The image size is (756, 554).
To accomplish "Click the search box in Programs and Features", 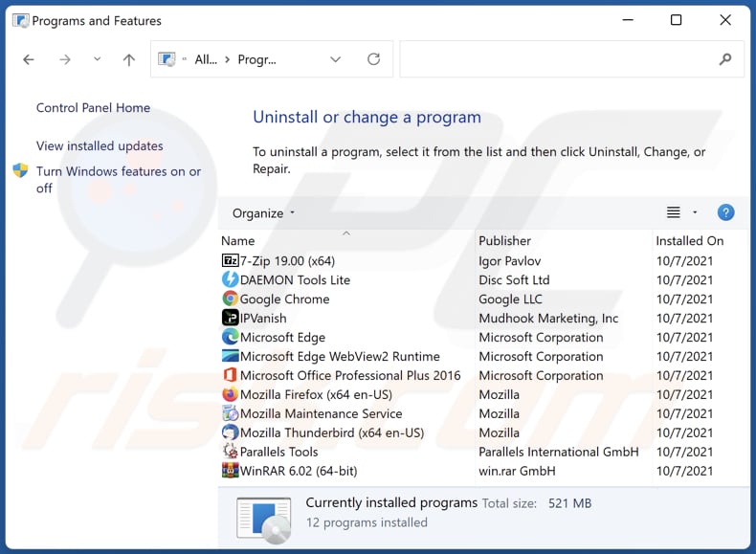I will [x=560, y=59].
